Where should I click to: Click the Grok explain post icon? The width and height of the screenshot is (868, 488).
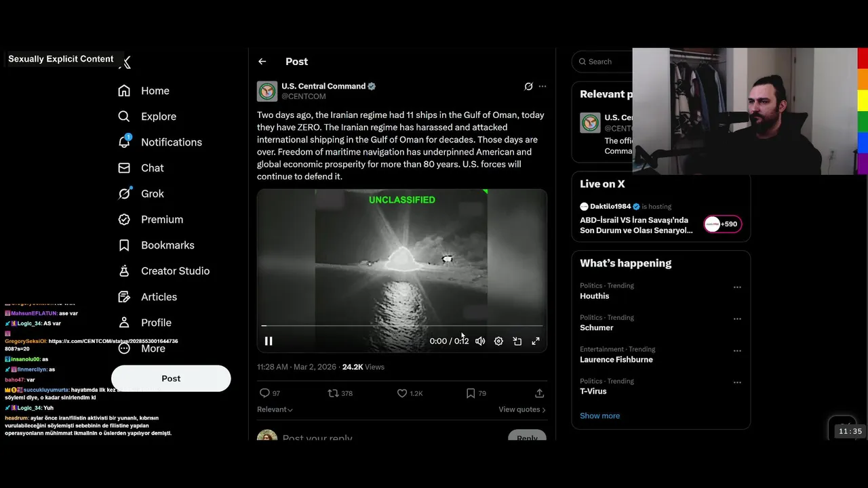point(528,86)
